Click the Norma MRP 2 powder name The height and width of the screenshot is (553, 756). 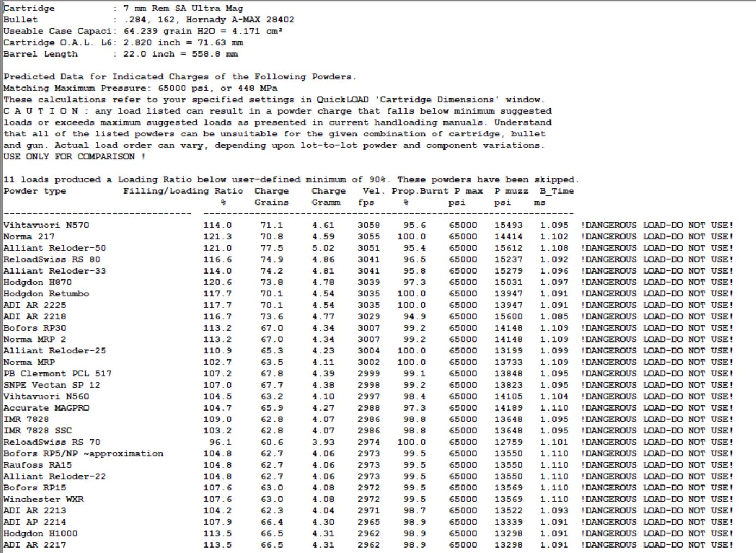[35, 339]
